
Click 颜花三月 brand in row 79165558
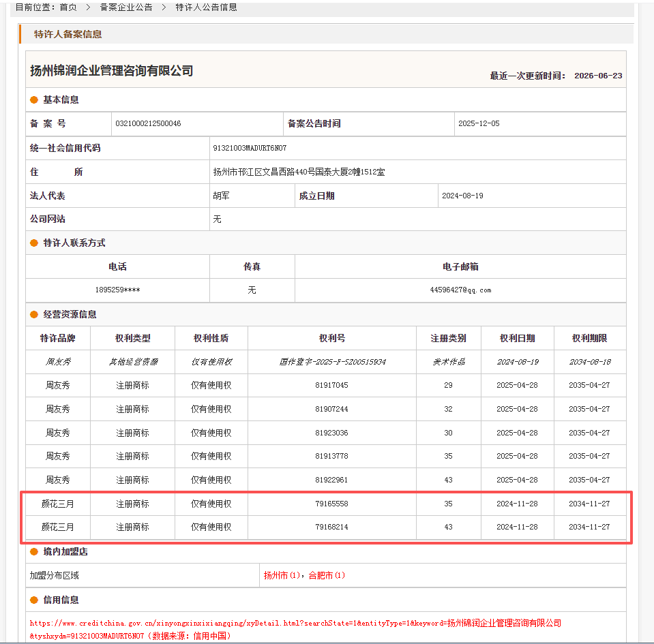[x=57, y=504]
